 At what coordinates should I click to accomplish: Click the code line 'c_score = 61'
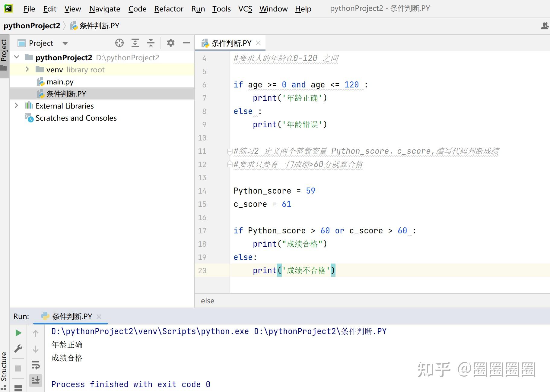262,204
